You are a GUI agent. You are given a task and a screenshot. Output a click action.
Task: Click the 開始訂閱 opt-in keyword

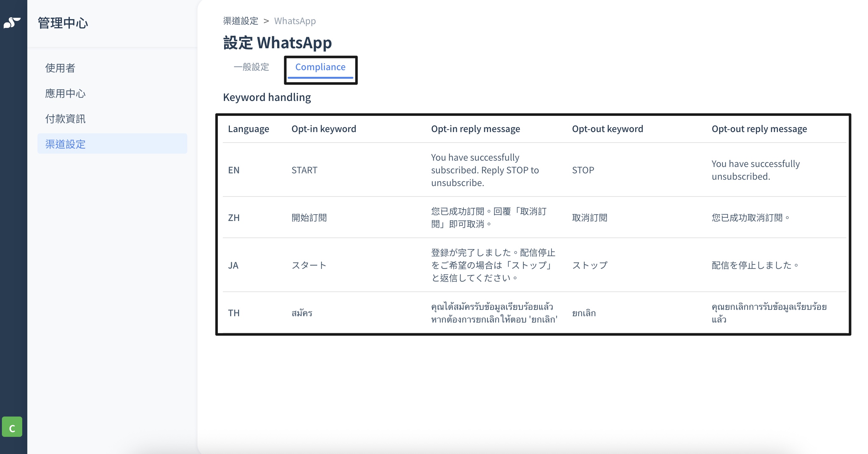309,218
